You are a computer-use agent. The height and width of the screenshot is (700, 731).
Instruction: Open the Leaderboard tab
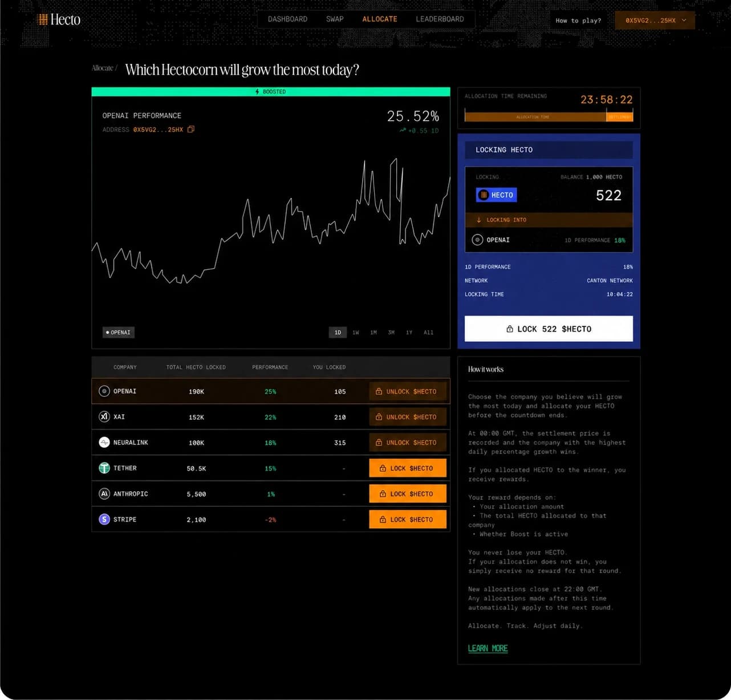point(440,19)
